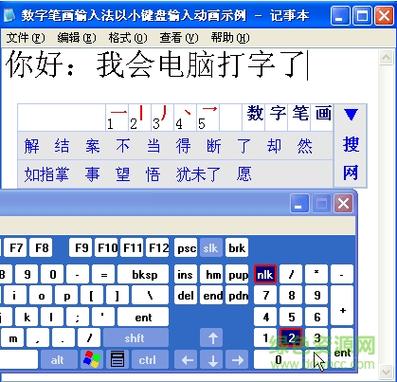This screenshot has width=397, height=382.
Task: Click the brk key
Action: coord(237,248)
